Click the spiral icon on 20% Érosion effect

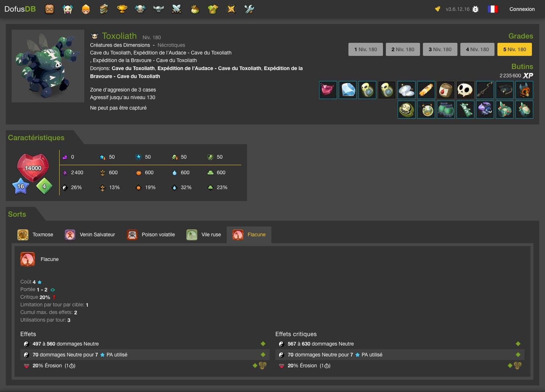[x=263, y=366]
